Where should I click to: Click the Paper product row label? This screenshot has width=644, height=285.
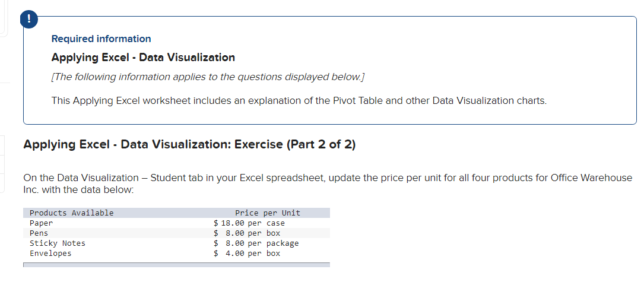41,223
